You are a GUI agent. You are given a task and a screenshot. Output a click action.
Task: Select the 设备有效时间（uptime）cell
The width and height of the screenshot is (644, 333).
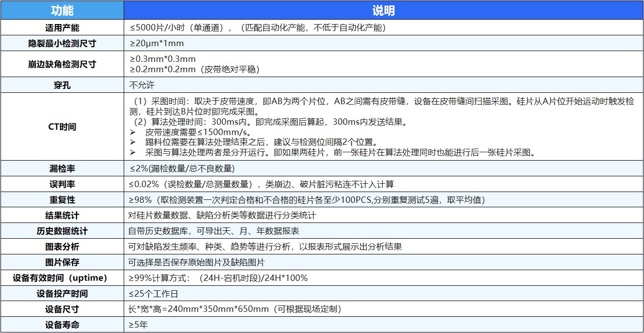(x=62, y=278)
